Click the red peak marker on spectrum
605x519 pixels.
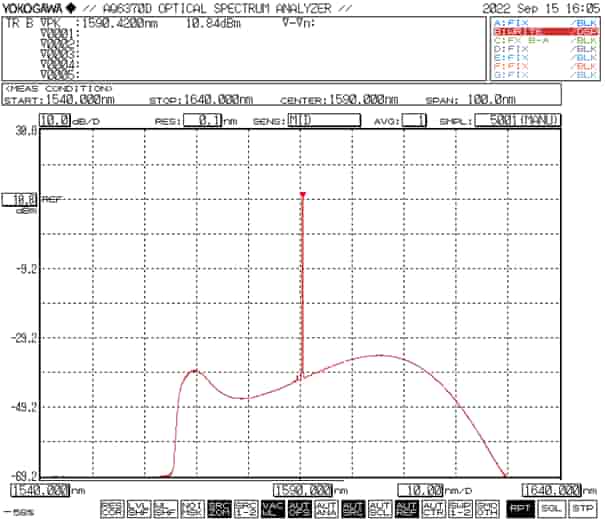302,195
